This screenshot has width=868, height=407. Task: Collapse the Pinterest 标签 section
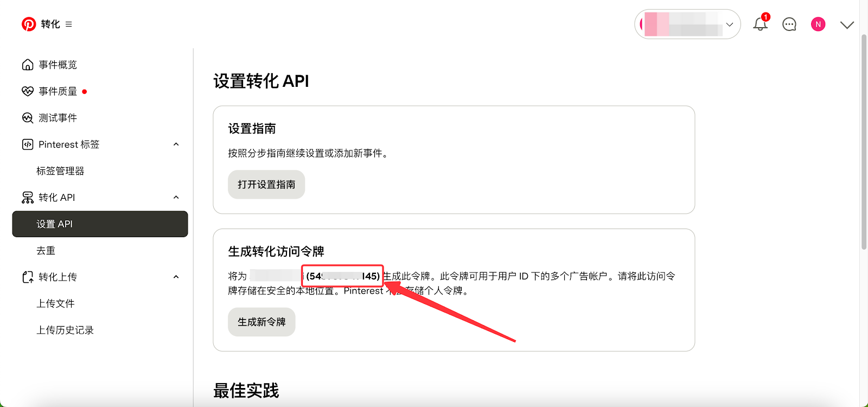(x=176, y=144)
